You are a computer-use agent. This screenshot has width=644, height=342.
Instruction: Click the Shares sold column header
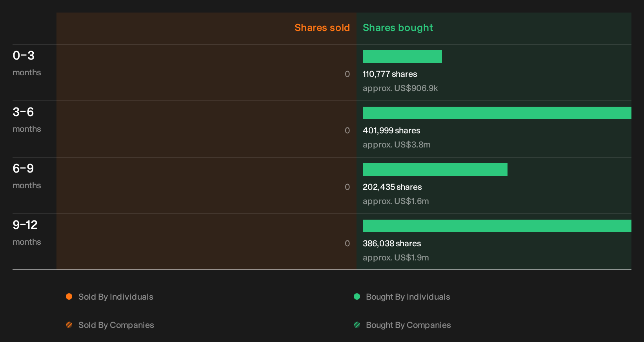322,28
